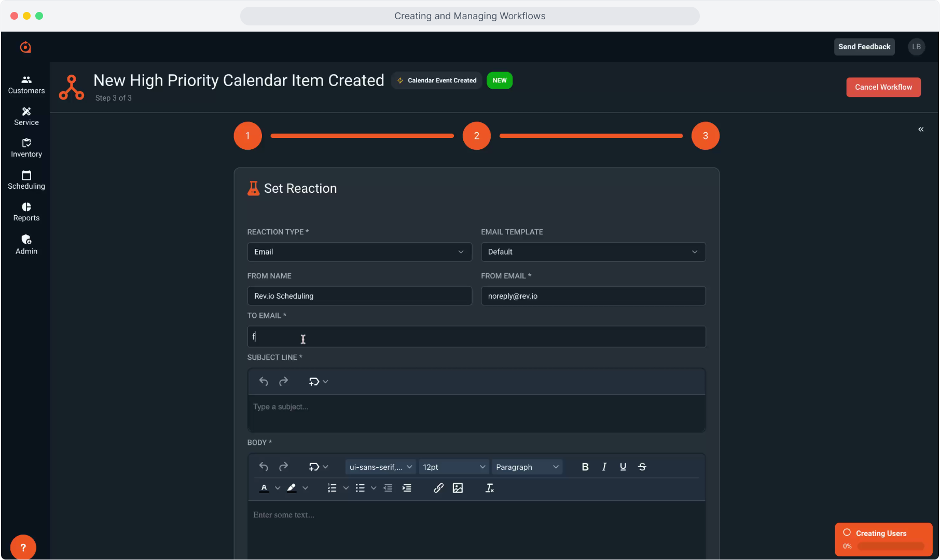Click the Bold formatting icon in body editor

click(x=585, y=467)
